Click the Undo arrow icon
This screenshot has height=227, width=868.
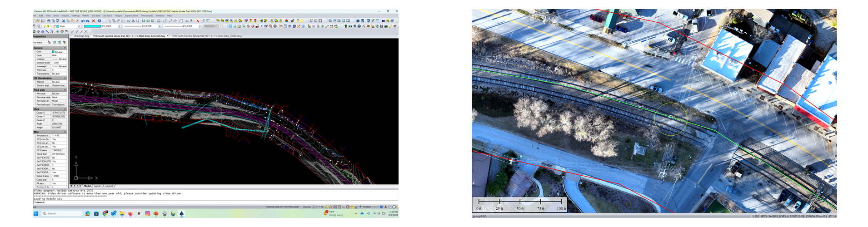[83, 21]
